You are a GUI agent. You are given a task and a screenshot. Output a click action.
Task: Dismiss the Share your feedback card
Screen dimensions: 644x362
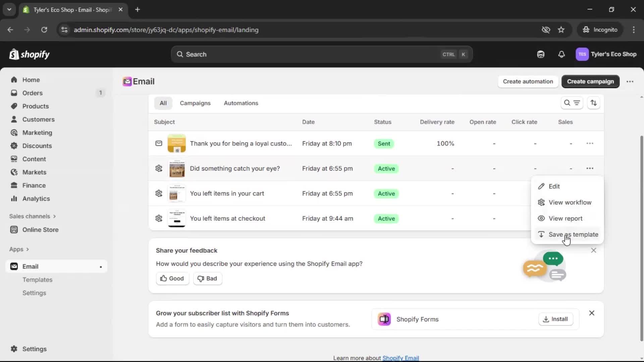coord(593,250)
